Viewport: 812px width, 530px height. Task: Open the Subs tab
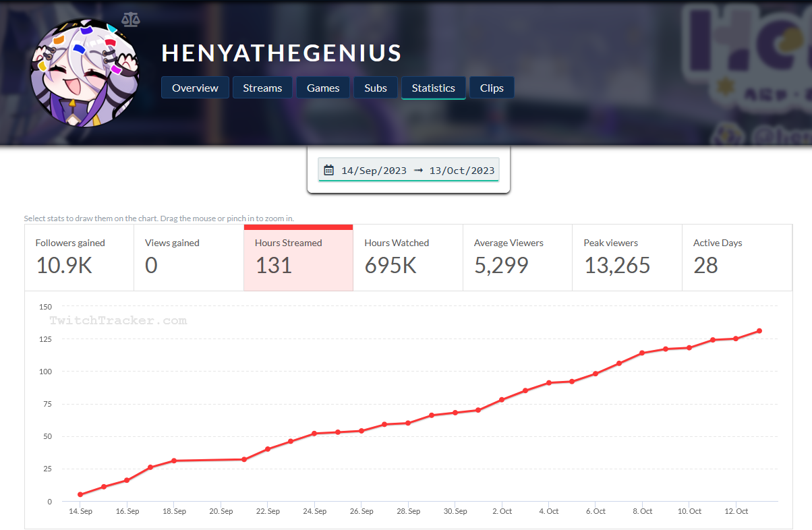click(x=376, y=88)
